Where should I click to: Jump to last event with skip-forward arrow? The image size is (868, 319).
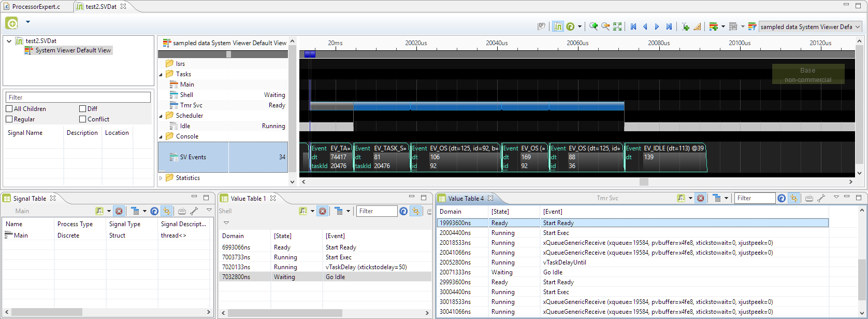point(669,26)
